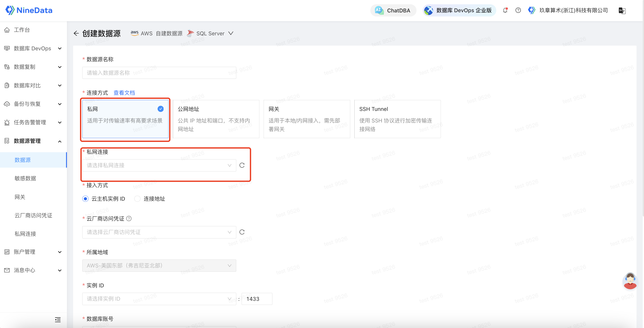Image resolution: width=644 pixels, height=328 pixels.
Task: Select 网关 connection method card
Action: (307, 119)
